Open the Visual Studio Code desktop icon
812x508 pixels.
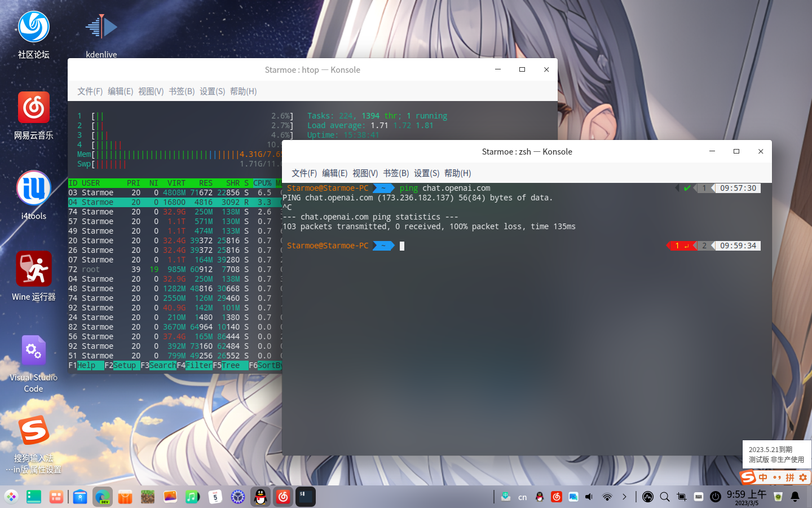[x=34, y=363]
